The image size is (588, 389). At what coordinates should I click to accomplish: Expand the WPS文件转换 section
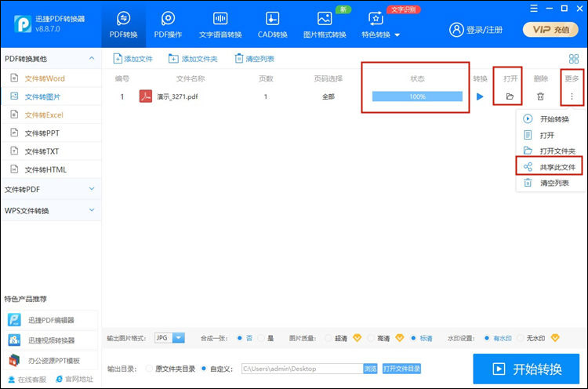tap(92, 210)
